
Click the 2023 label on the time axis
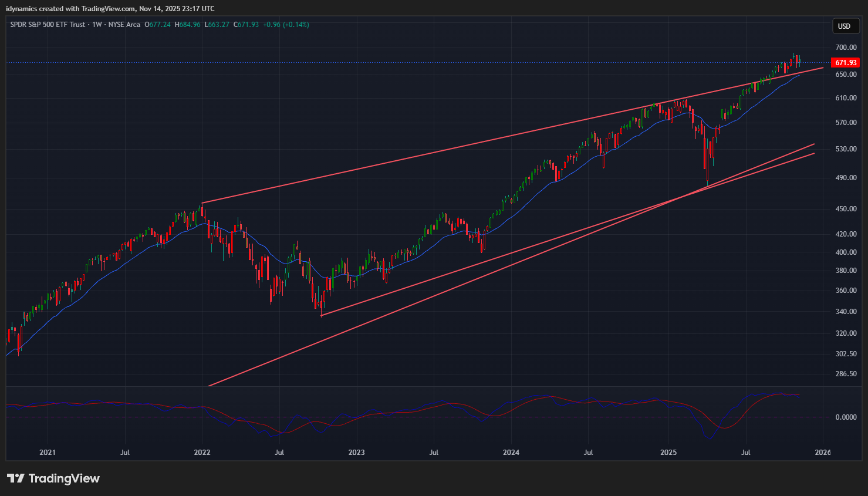tap(356, 453)
